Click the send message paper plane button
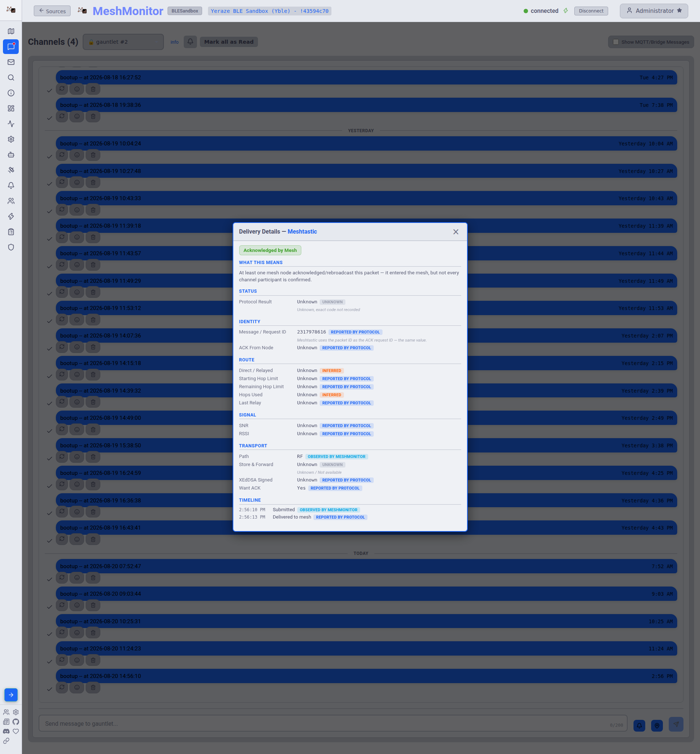 point(676,725)
